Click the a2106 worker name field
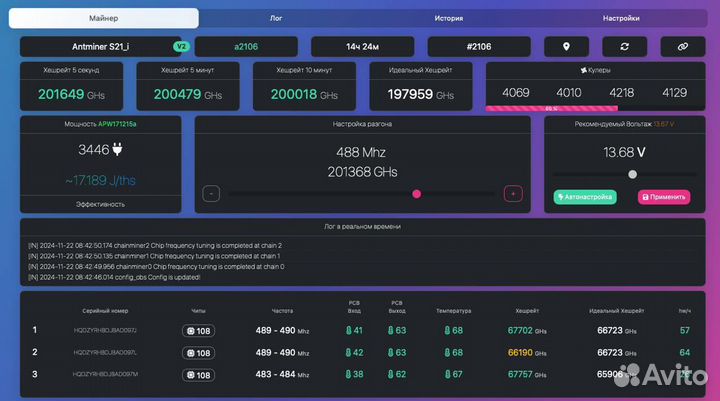720x401 pixels. (x=245, y=46)
